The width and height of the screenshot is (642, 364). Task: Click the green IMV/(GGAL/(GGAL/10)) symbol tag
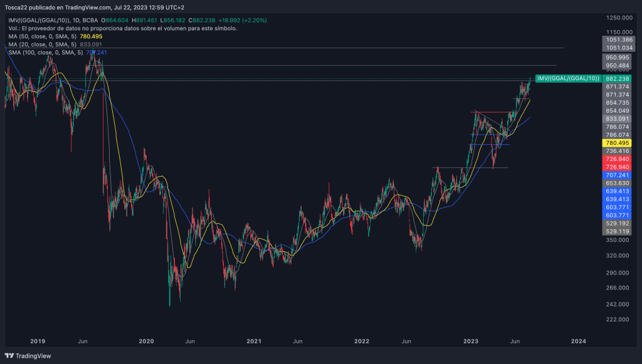(x=568, y=78)
